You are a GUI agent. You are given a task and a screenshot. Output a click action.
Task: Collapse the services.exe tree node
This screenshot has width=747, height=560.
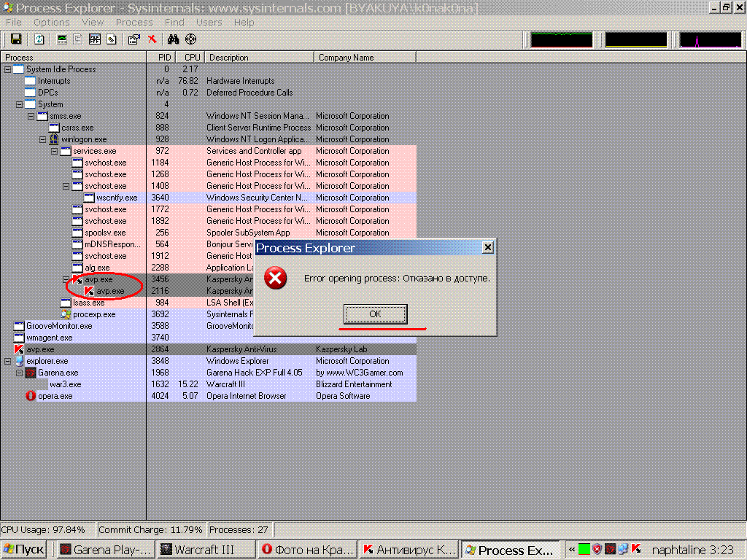pos(54,151)
